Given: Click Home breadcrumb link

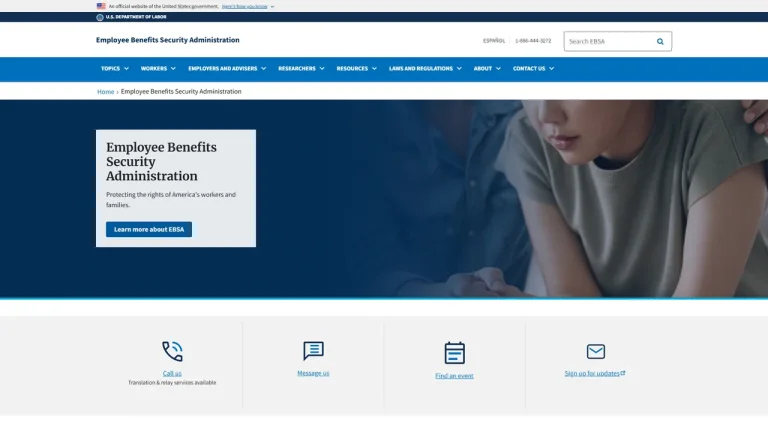Looking at the screenshot, I should (x=105, y=92).
